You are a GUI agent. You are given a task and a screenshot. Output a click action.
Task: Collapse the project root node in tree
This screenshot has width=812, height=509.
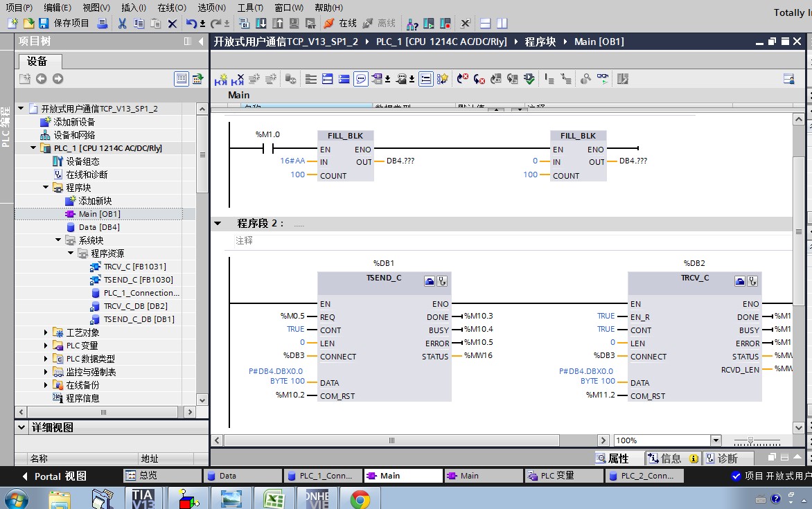point(21,109)
